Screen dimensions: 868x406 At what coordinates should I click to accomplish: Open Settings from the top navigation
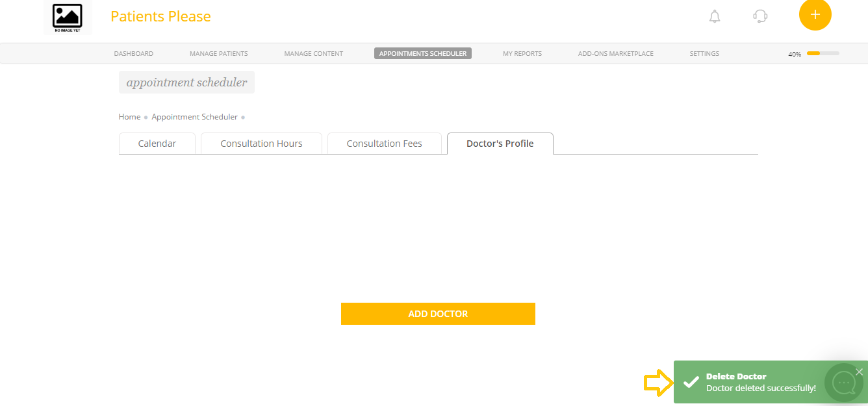704,53
